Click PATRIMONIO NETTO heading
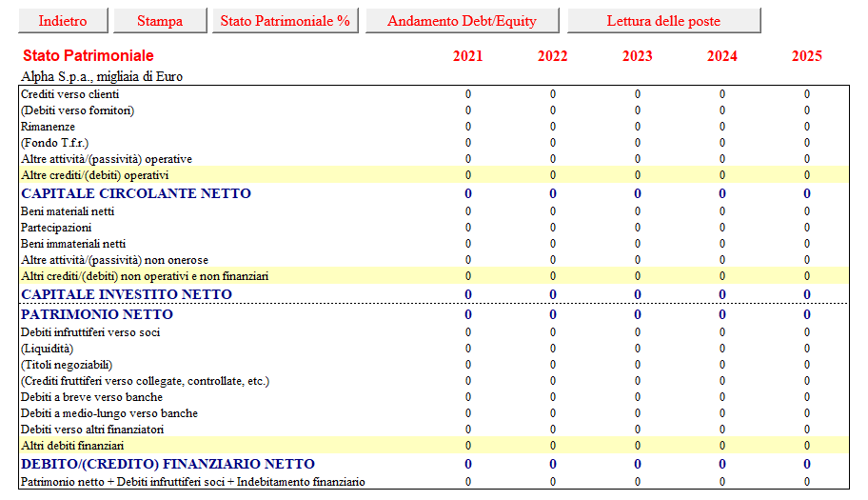This screenshot has width=868, height=500. (97, 314)
